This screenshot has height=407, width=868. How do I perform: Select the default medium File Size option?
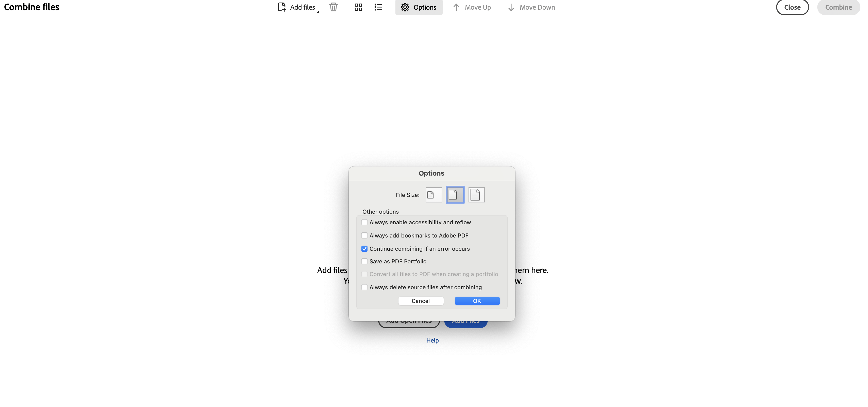click(x=455, y=195)
